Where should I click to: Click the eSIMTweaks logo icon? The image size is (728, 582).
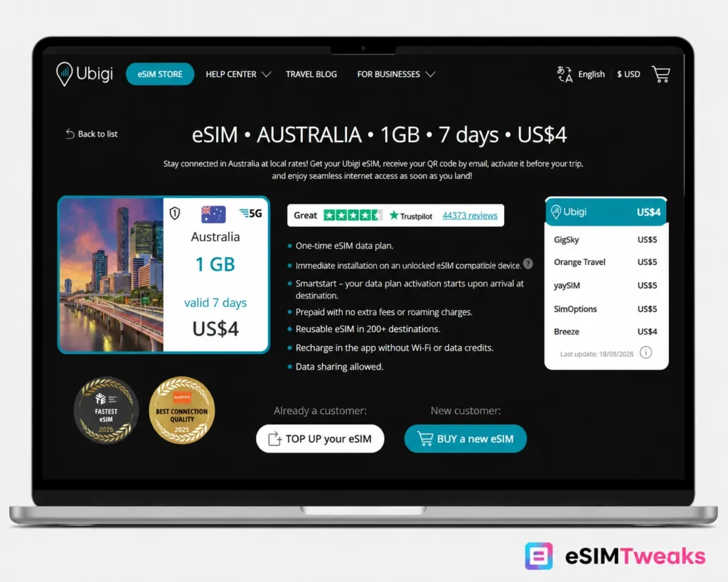539,556
